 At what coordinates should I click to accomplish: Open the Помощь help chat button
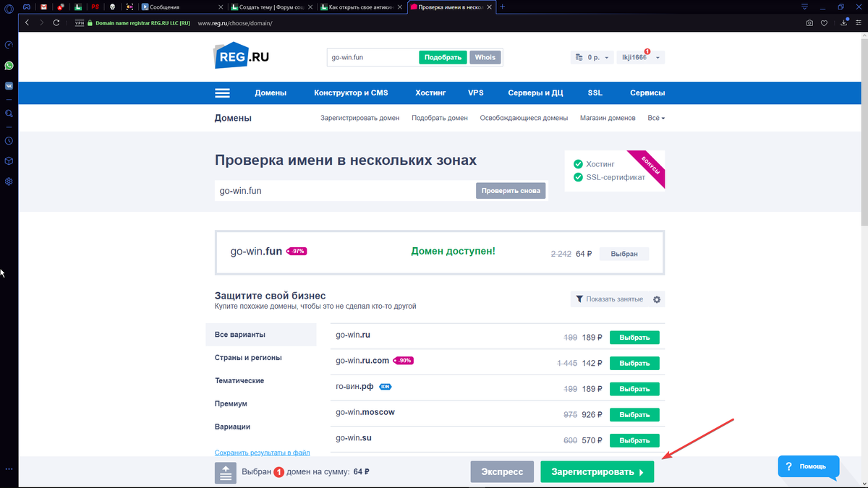click(809, 466)
